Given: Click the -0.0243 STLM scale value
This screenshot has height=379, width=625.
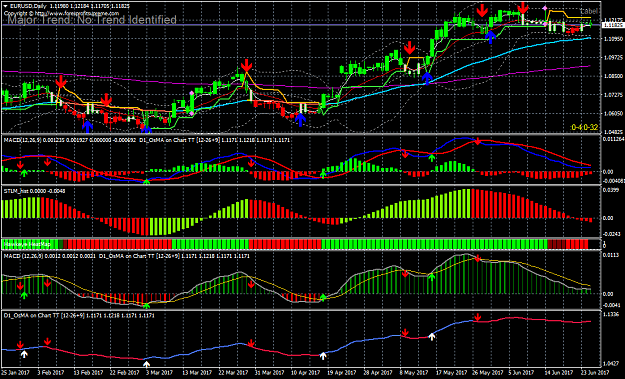Looking at the screenshot, I should [x=611, y=234].
